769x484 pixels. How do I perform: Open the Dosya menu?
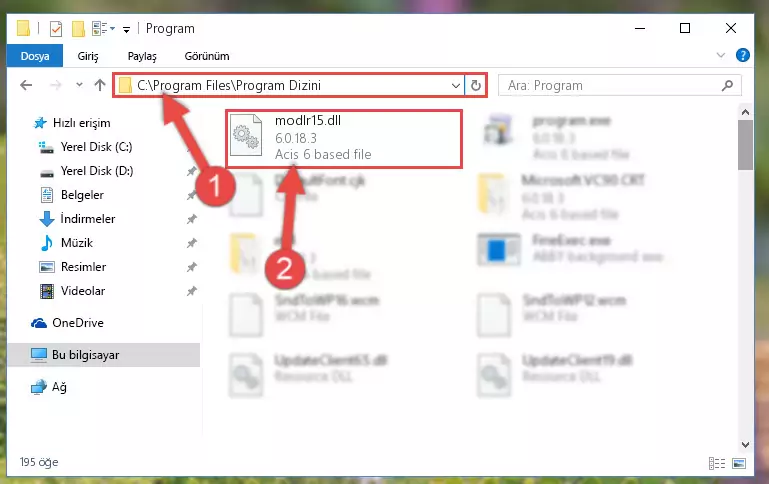tap(35, 56)
